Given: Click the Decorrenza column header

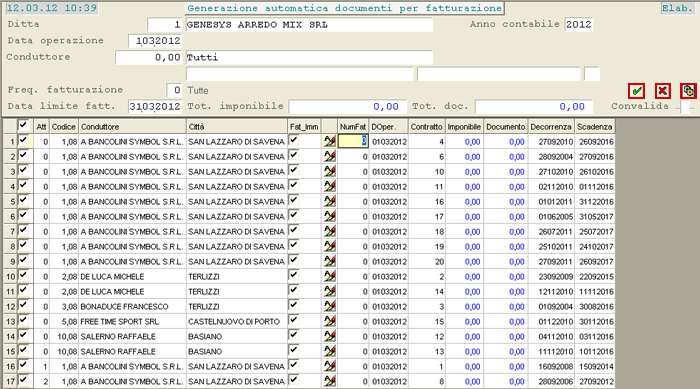Looking at the screenshot, I should [551, 127].
